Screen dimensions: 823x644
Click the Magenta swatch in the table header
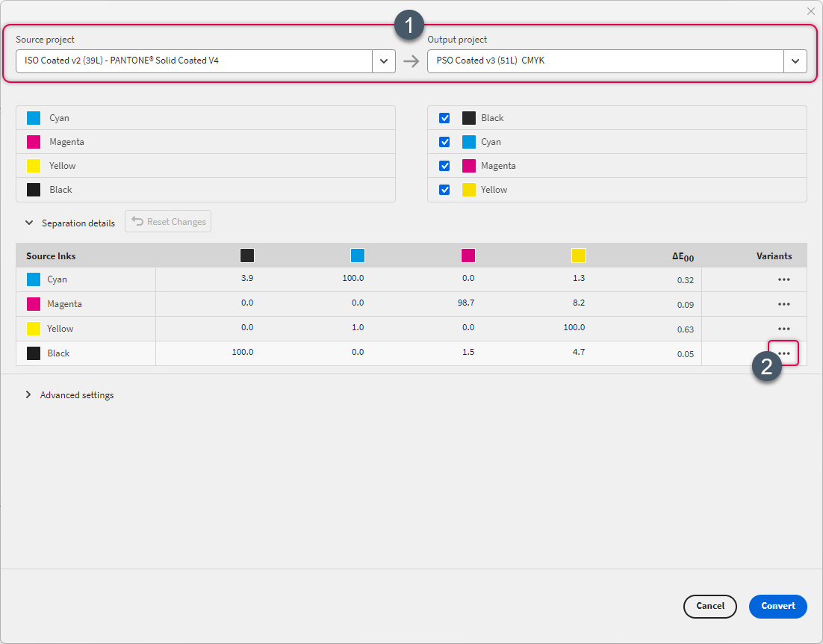(x=468, y=256)
